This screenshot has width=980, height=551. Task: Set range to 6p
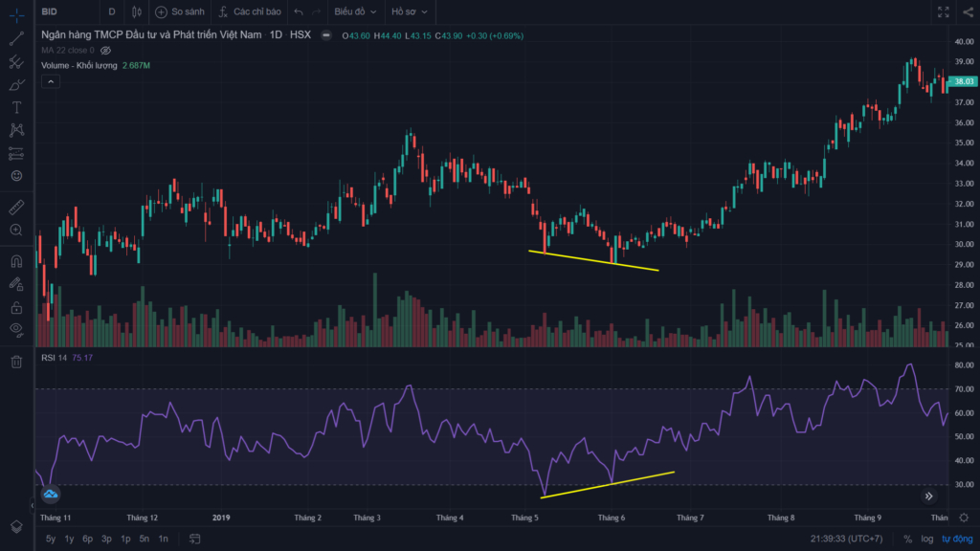(87, 540)
